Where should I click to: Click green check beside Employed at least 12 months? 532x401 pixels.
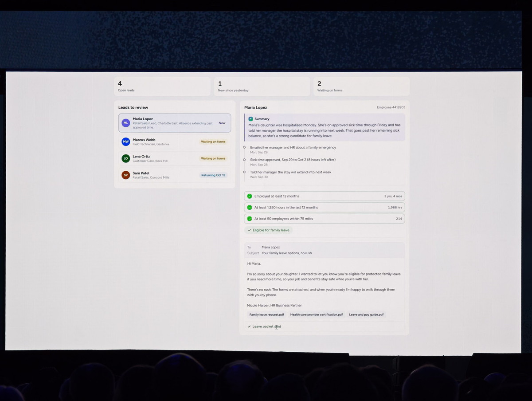(x=250, y=196)
